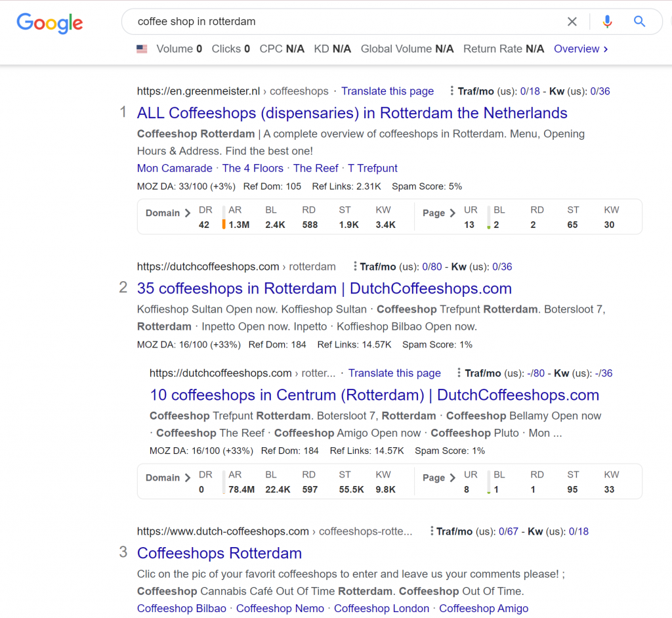Click the dutch-coffeeshops.com URL breadcrumb
The image size is (672, 618).
[x=275, y=531]
